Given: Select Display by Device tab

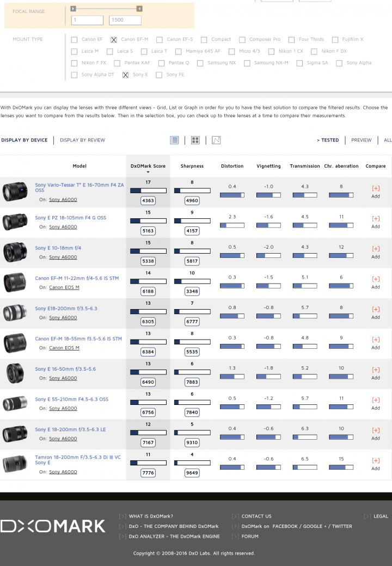Looking at the screenshot, I should pos(24,140).
